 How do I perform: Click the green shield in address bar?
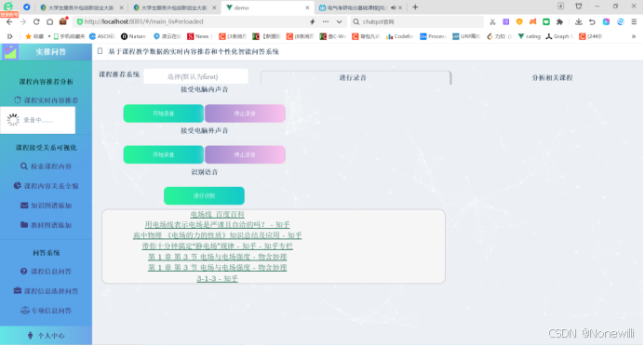pyautogui.click(x=80, y=21)
